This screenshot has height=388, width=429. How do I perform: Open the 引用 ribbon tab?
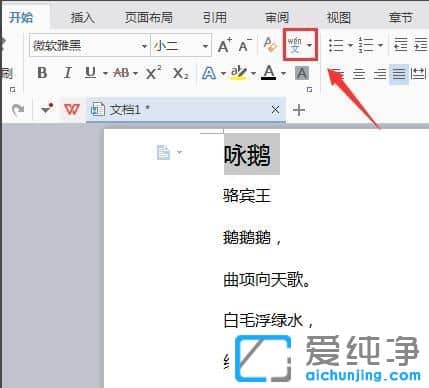point(215,18)
